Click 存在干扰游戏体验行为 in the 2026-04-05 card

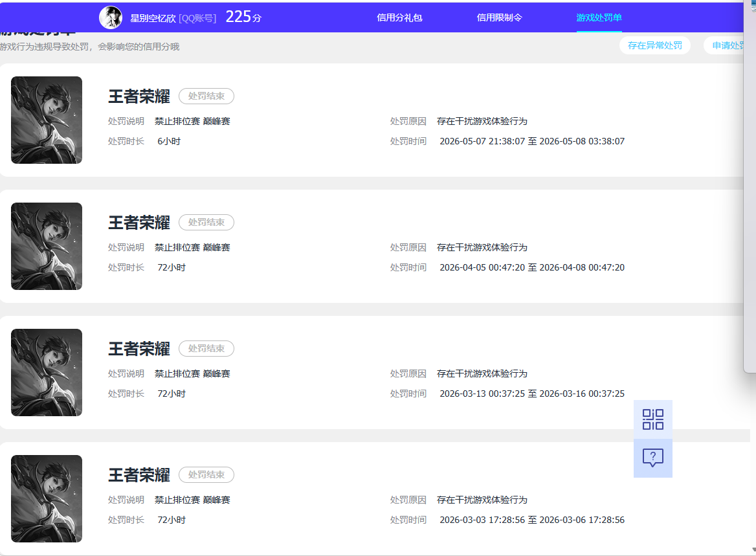click(482, 247)
